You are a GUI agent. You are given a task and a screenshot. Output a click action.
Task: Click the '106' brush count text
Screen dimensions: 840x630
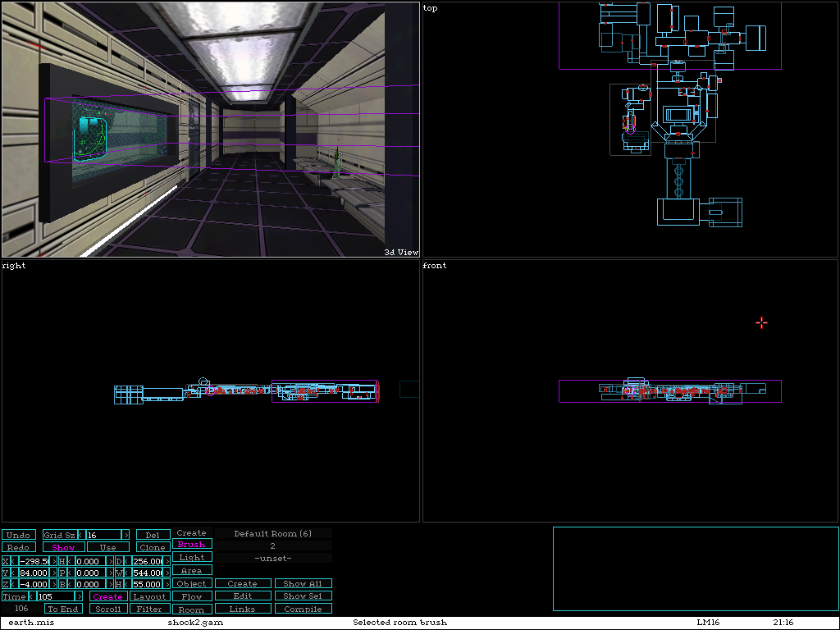(21, 609)
